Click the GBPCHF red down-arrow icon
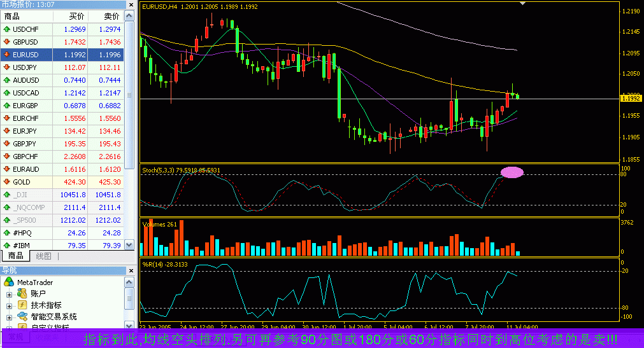The width and height of the screenshot is (644, 348). click(x=6, y=157)
